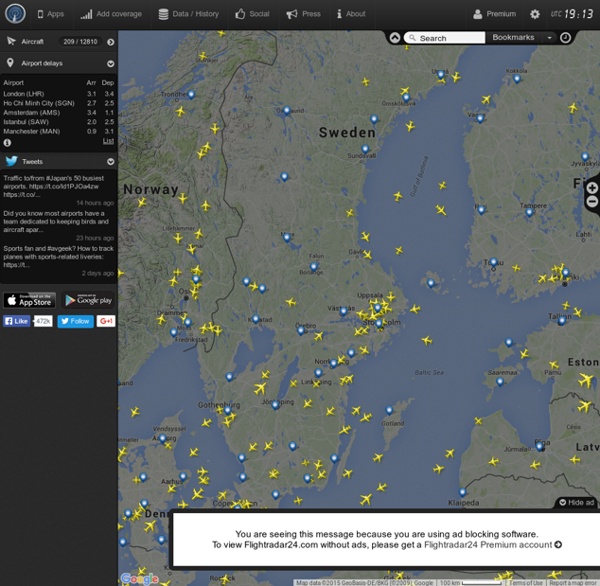The image size is (600, 586).
Task: Click the Hide ad button
Action: point(577,503)
